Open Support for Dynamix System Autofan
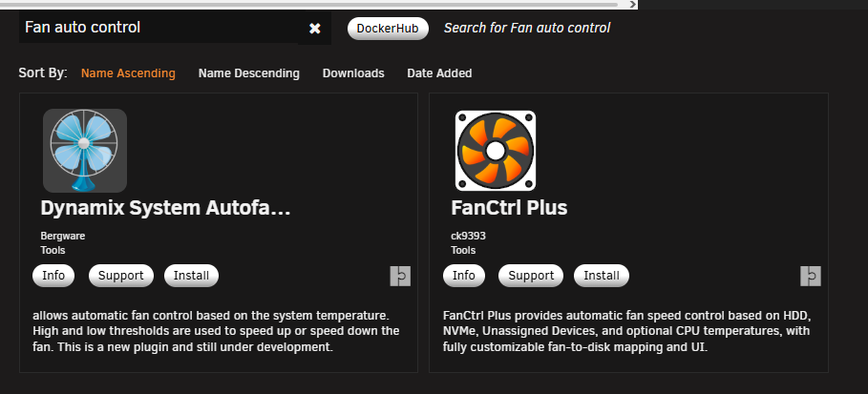Screen dimensions: 868x394 (x=120, y=276)
